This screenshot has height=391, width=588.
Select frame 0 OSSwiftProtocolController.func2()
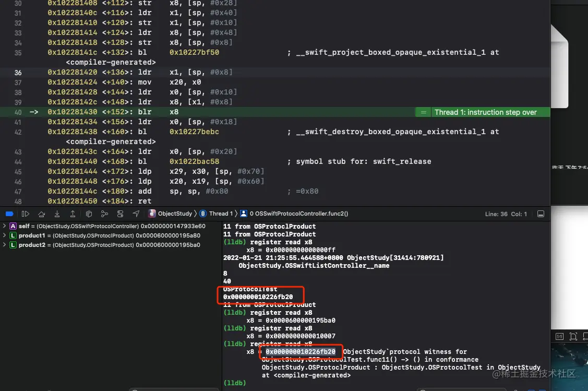(x=294, y=214)
